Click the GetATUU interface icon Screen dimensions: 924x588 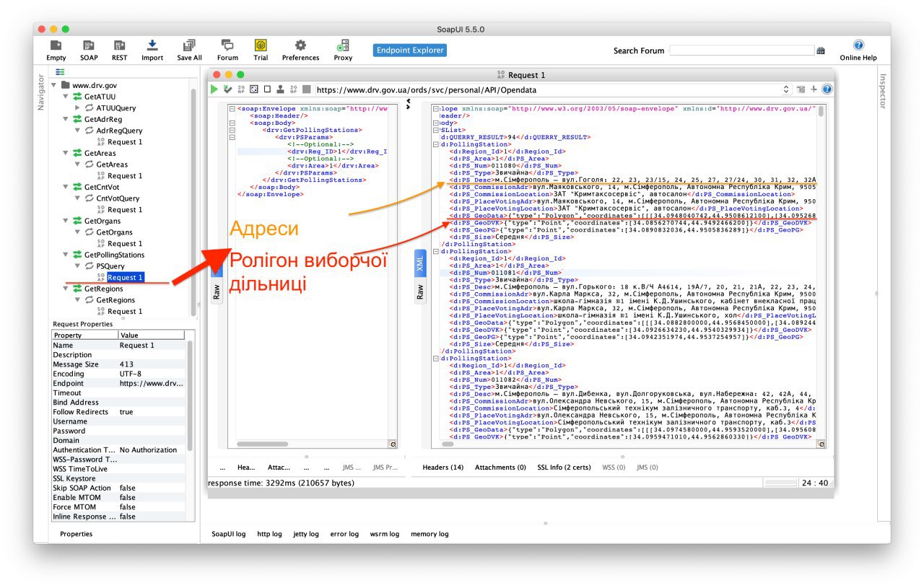(77, 97)
